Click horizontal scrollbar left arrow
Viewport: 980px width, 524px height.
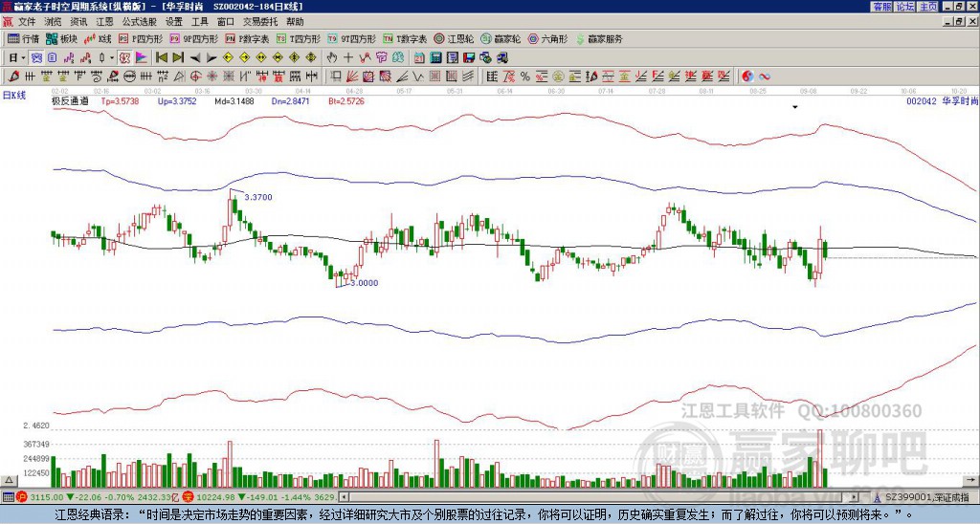coord(344,497)
